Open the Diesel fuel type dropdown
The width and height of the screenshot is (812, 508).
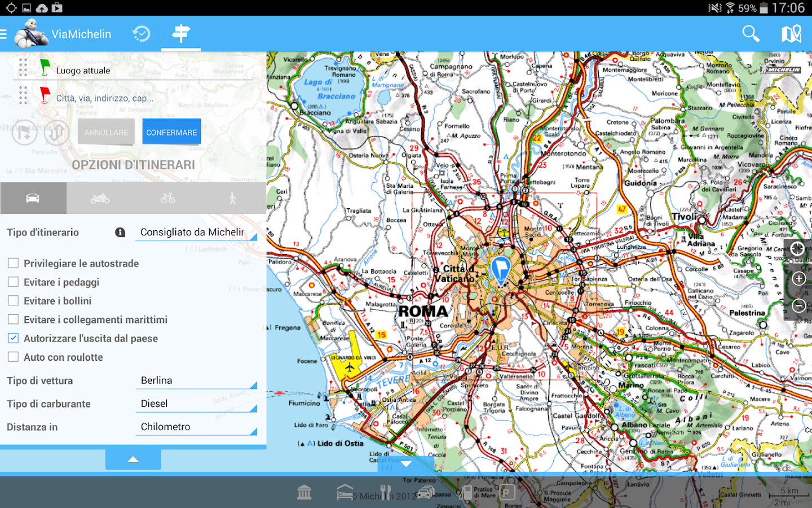point(196,404)
